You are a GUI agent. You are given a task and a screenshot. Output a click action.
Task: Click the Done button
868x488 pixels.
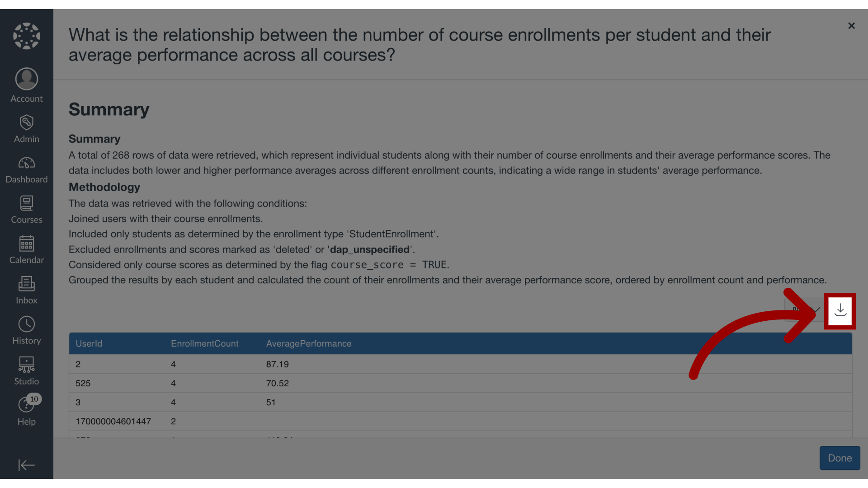840,458
